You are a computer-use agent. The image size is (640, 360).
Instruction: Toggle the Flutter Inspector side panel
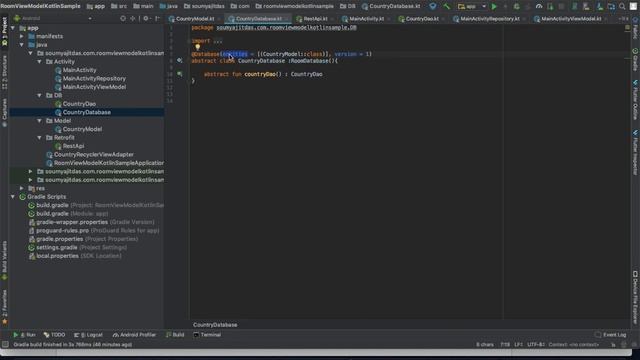point(635,153)
